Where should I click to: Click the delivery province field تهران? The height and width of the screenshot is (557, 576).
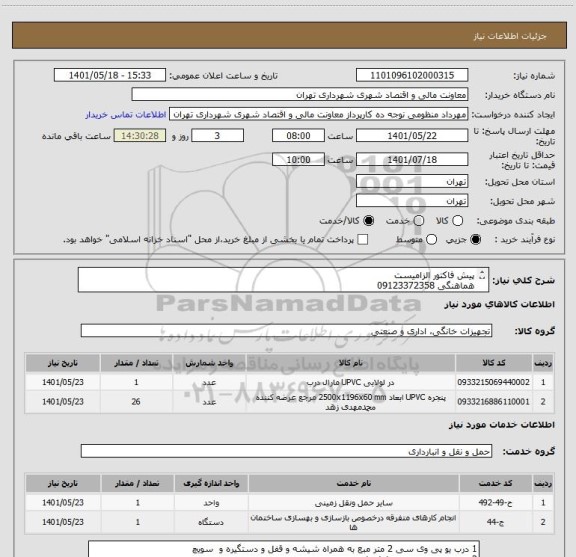(412, 182)
